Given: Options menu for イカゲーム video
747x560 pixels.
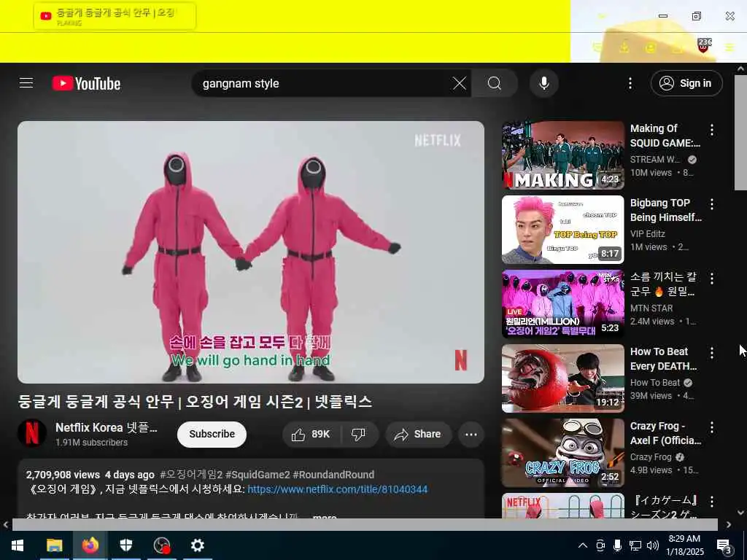Looking at the screenshot, I should (712, 502).
